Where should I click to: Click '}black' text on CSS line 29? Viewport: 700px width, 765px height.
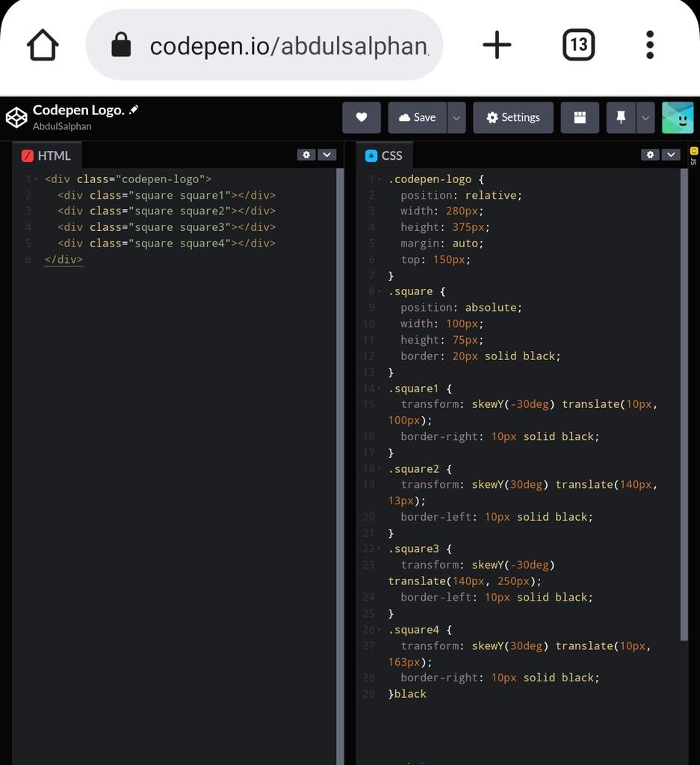click(x=407, y=694)
